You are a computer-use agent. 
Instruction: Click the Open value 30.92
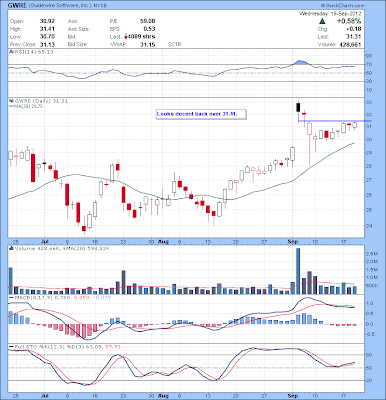47,21
